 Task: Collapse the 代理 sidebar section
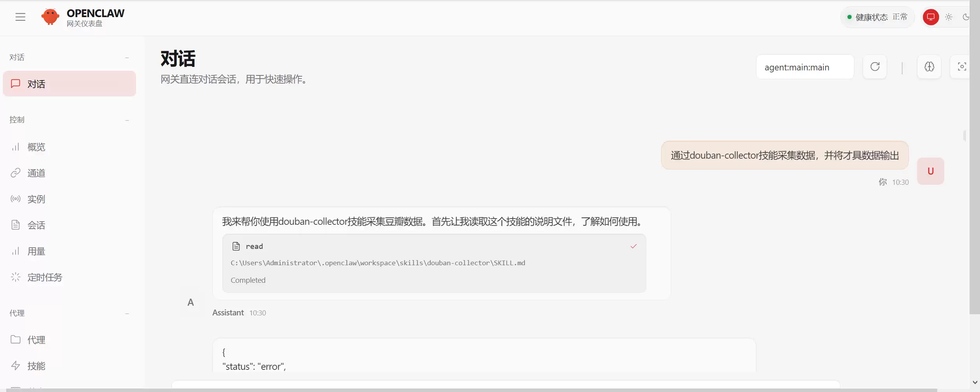click(x=127, y=313)
